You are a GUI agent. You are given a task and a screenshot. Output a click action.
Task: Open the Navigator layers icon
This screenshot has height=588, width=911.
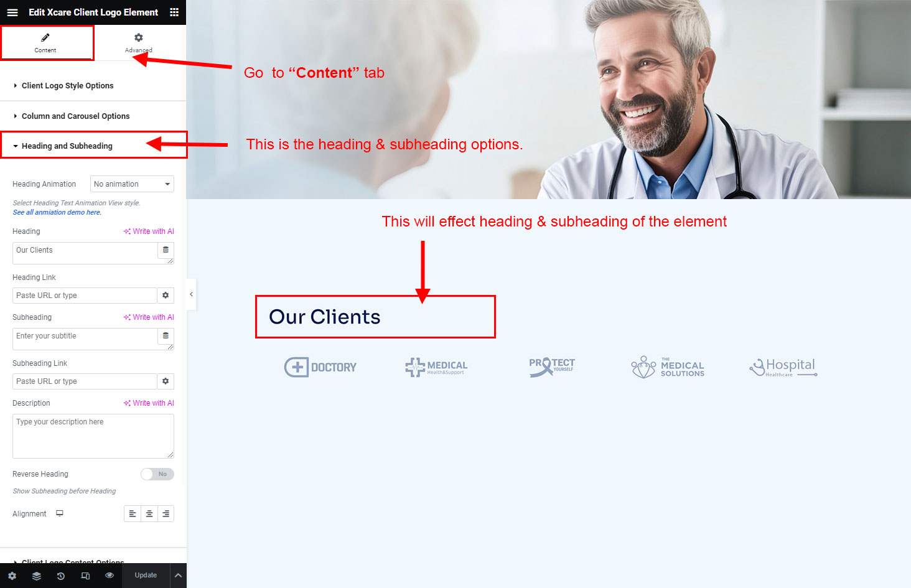click(x=37, y=576)
